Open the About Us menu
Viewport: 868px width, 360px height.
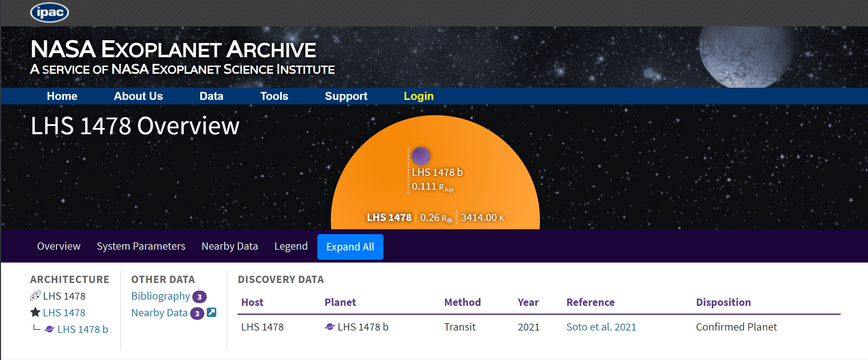pos(138,96)
